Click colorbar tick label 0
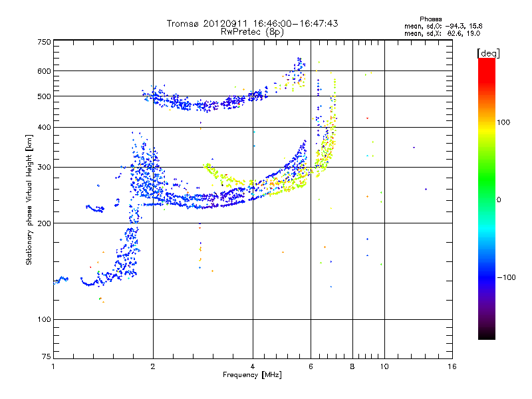Image resolution: width=532 pixels, height=399 pixels. (499, 200)
